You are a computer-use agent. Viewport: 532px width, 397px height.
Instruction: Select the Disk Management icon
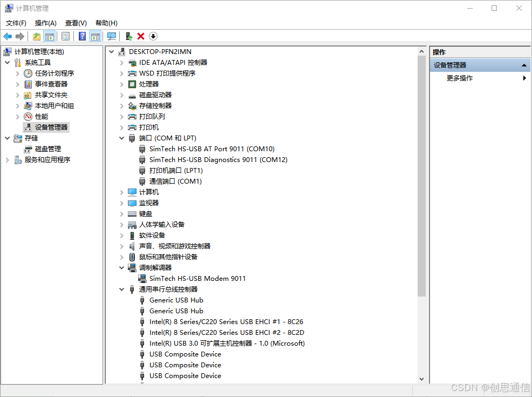pos(28,149)
